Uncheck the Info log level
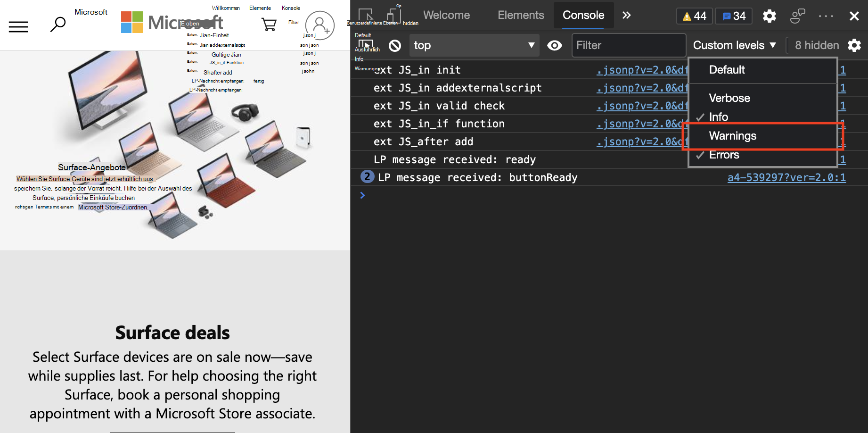Image resolution: width=868 pixels, height=433 pixels. point(718,117)
